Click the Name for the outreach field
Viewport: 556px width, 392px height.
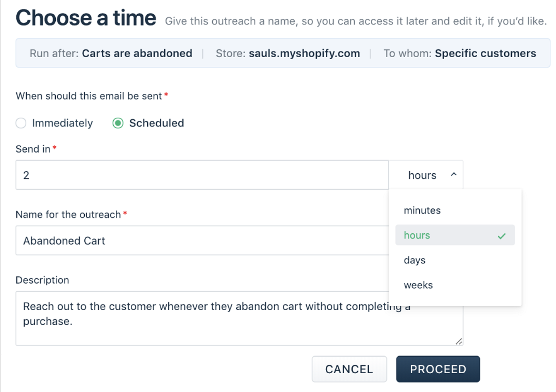(202, 241)
